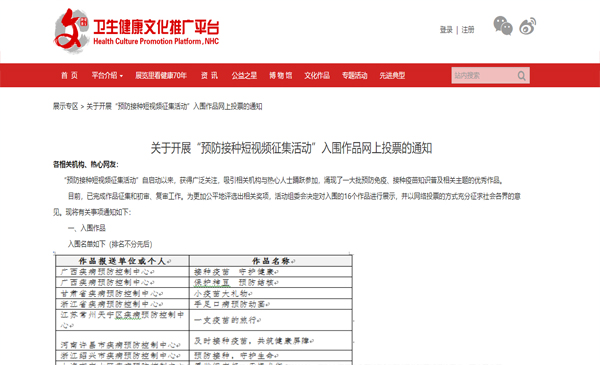600x365 pixels.
Task: Expand the 平台介绍 dropdown menu
Action: point(107,75)
